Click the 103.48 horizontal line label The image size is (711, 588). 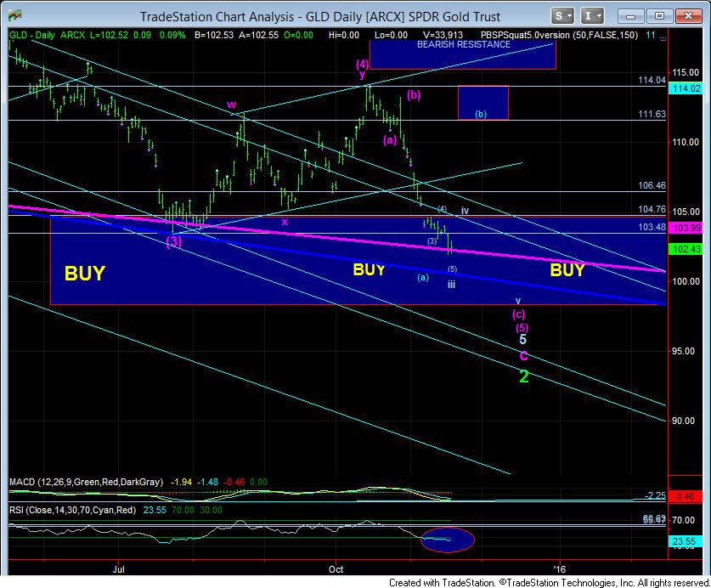652,227
